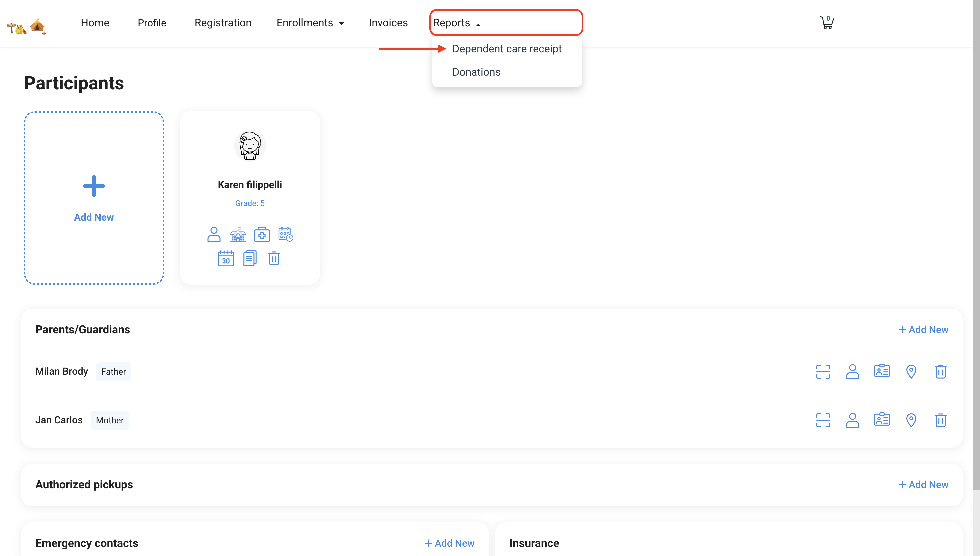Select Dependent care receipt menu entry
980x556 pixels.
[507, 49]
